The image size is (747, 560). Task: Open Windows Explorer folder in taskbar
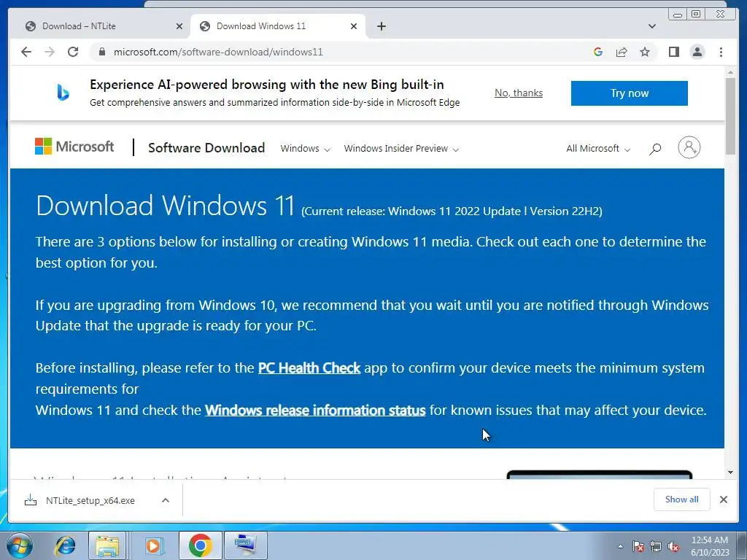pos(107,545)
